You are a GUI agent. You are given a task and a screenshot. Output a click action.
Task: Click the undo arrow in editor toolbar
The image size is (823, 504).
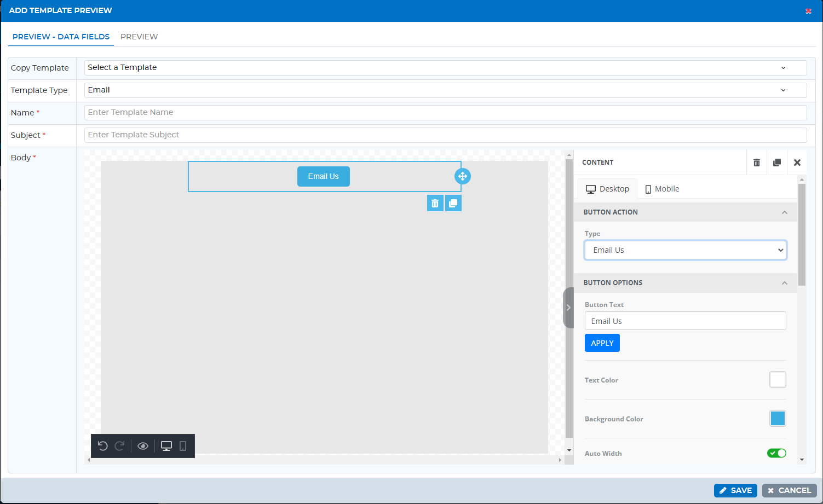pos(102,446)
